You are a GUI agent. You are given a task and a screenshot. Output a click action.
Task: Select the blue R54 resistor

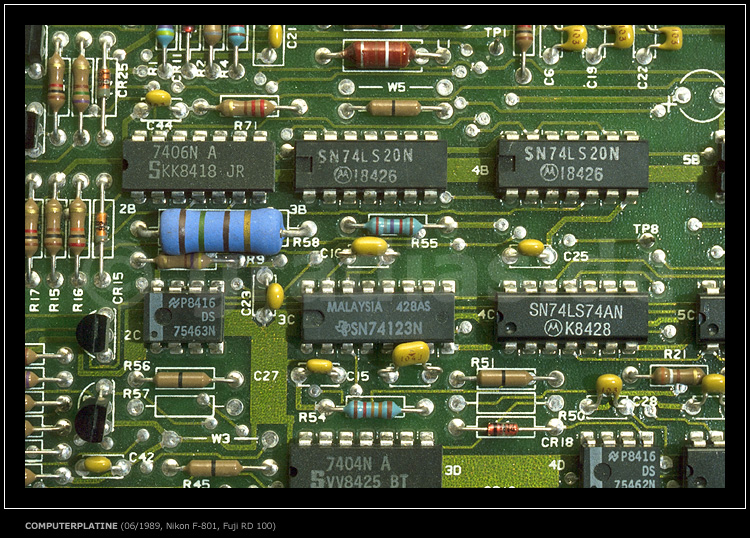point(374,408)
